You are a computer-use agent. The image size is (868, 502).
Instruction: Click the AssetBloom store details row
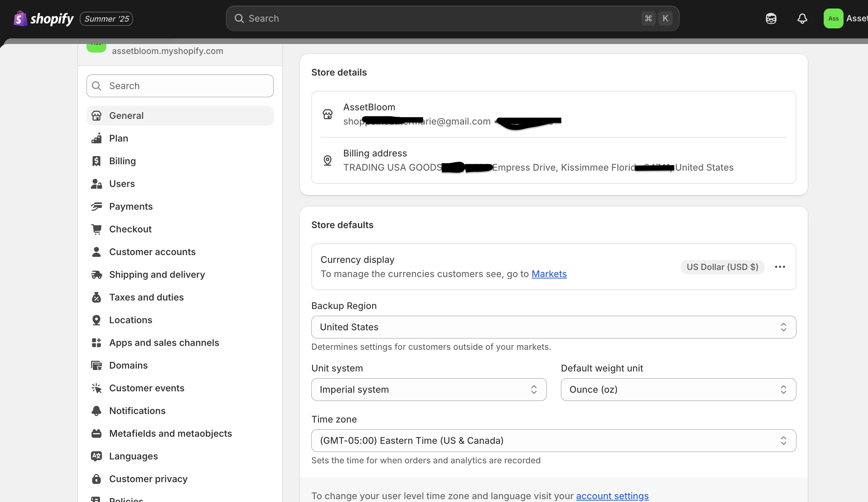tap(553, 114)
